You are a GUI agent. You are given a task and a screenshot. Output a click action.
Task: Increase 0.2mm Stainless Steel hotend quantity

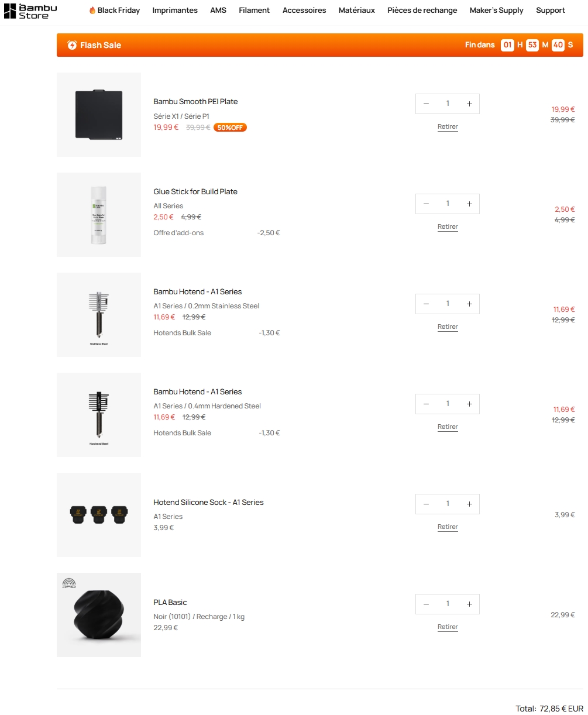tap(469, 304)
